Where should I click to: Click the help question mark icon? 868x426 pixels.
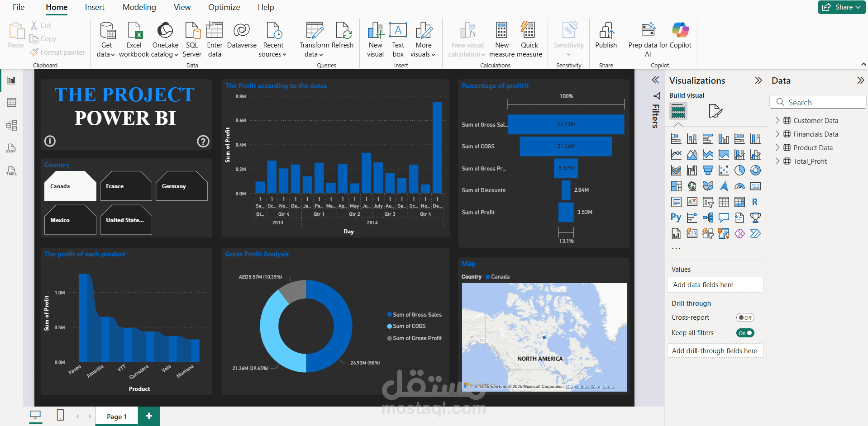[x=203, y=142]
